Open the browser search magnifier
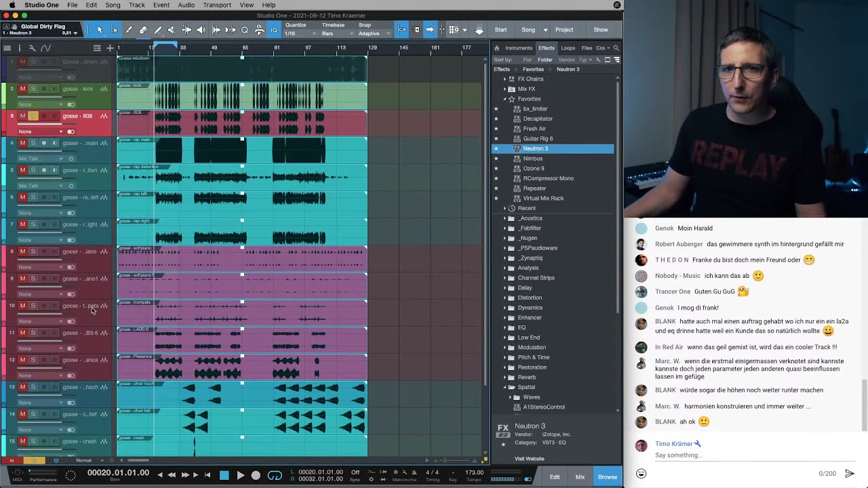Screen dimensions: 868x488 click(616, 48)
